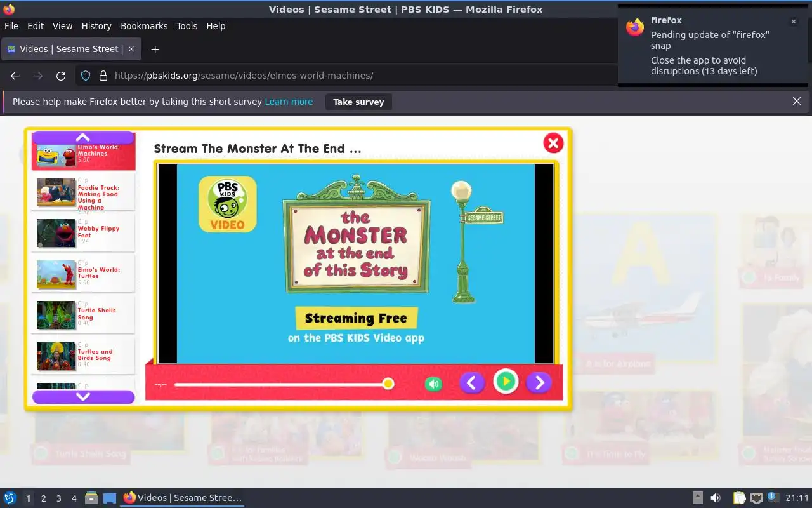Close the Firefox snap update notification
The height and width of the screenshot is (508, 812).
793,22
